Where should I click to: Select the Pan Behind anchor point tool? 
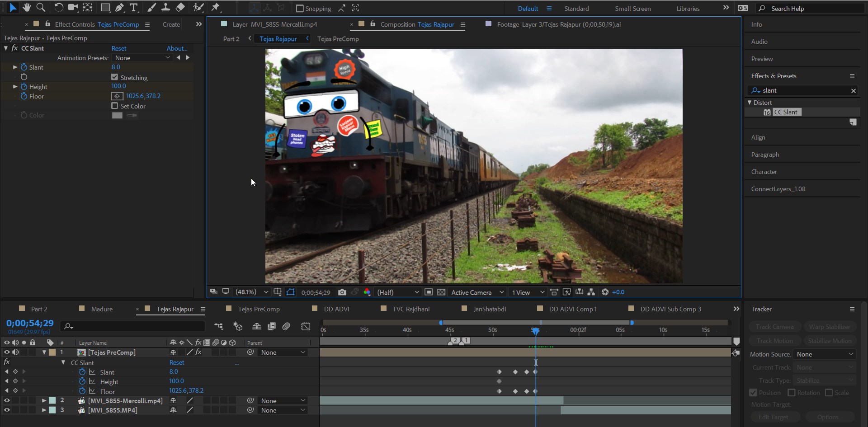click(88, 7)
